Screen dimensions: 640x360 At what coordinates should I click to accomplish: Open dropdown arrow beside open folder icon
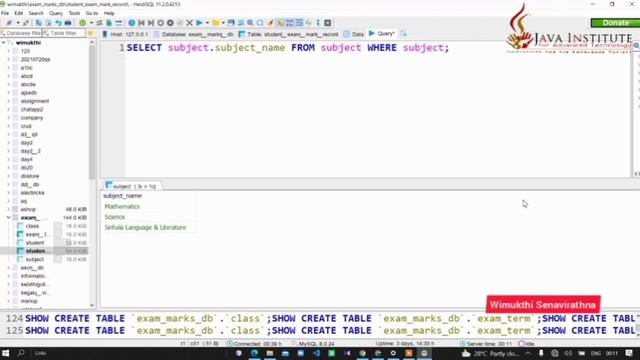223,23
